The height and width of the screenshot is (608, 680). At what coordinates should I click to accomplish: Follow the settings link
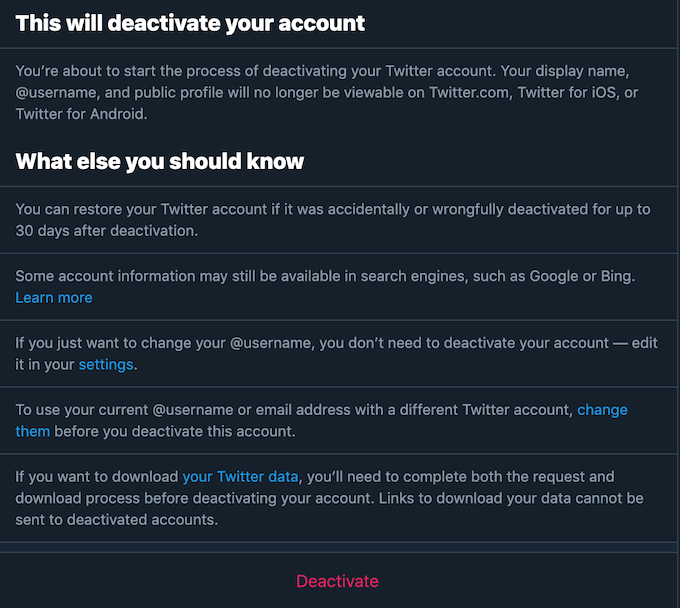[106, 365]
